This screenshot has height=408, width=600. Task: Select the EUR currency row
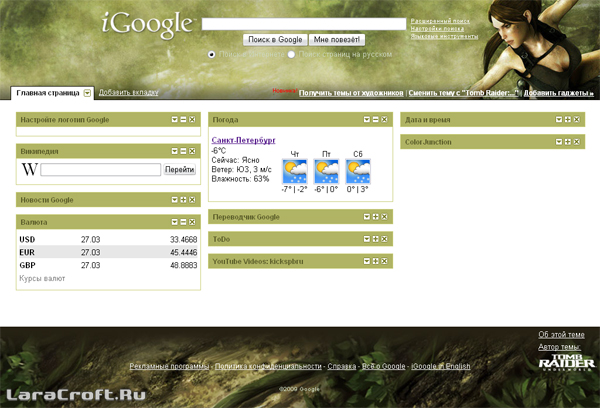click(x=108, y=252)
